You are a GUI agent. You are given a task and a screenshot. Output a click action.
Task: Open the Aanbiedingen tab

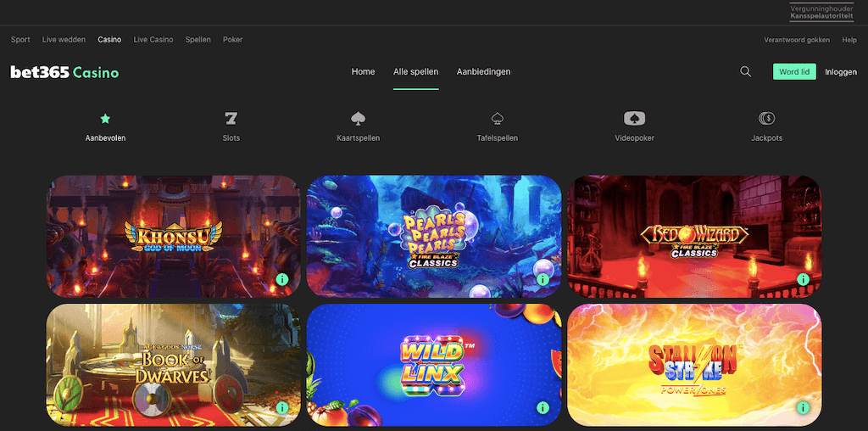484,71
